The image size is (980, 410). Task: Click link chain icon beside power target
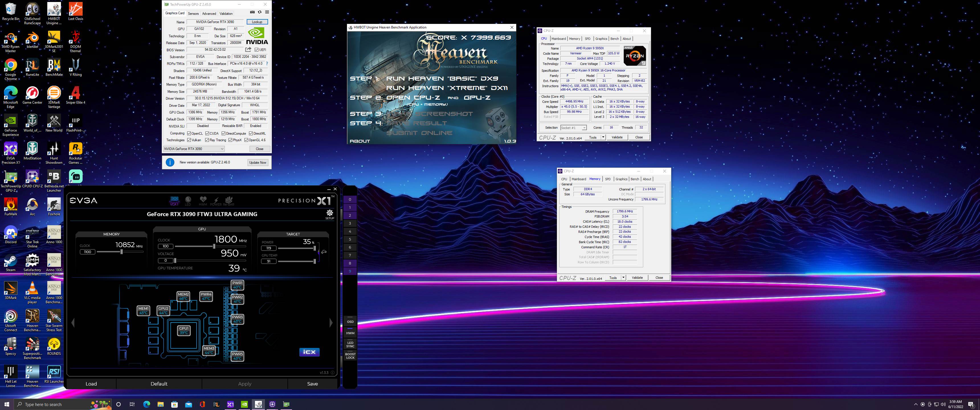[x=324, y=251]
